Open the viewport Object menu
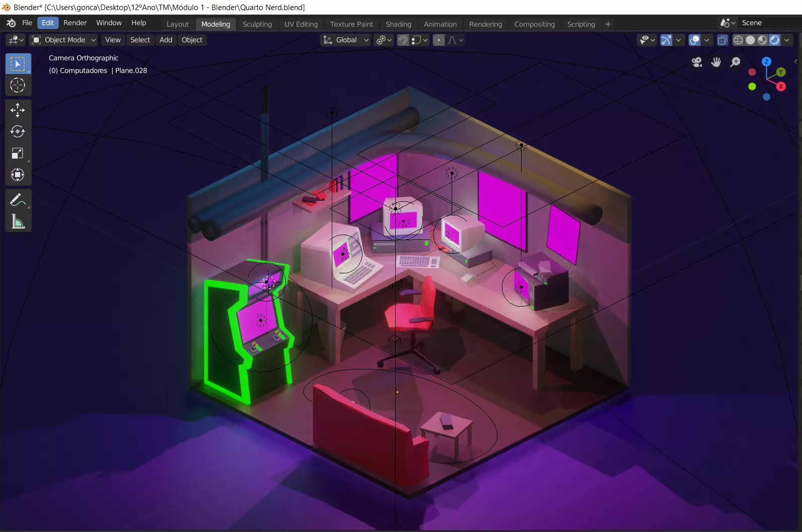802x532 pixels. pos(192,40)
